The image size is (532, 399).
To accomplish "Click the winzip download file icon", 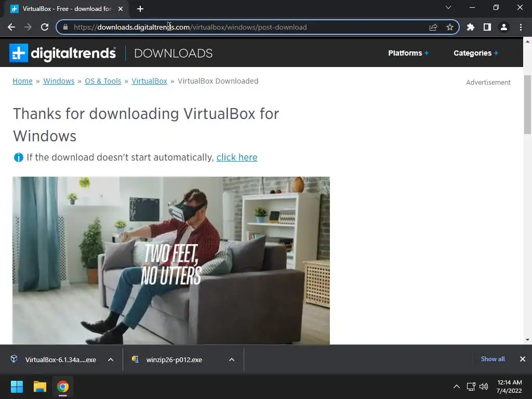I will click(x=136, y=359).
